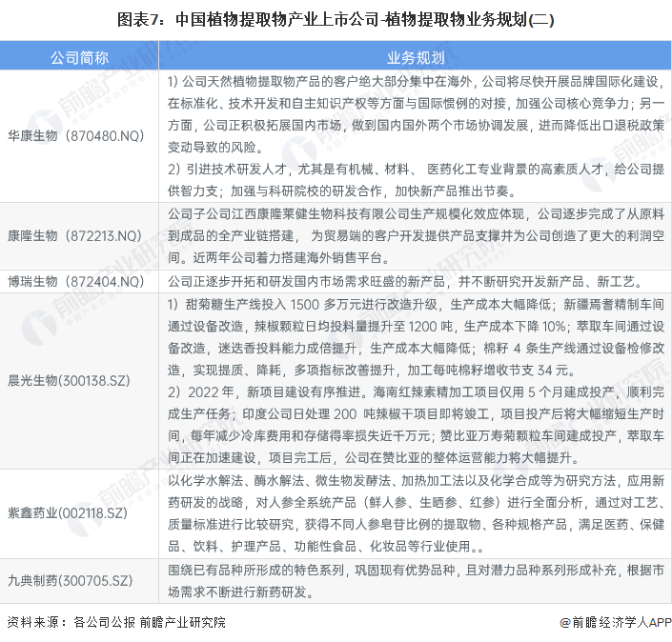Select the 公司简称 column header
The width and height of the screenshot is (672, 642).
coord(79,57)
